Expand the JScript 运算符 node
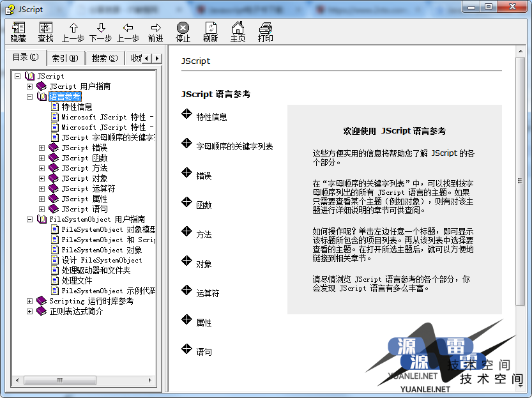532x398 pixels. point(42,188)
